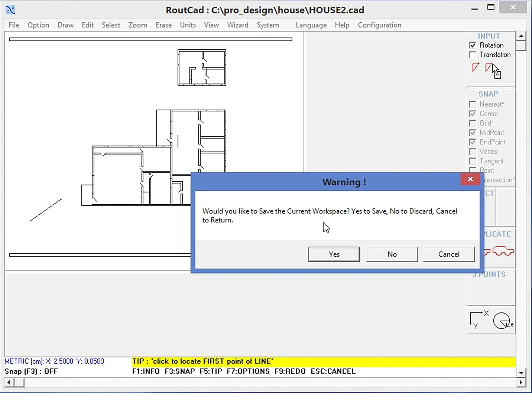The height and width of the screenshot is (393, 532).
Task: Click the vertical scrollbar up arrow
Action: (521, 35)
